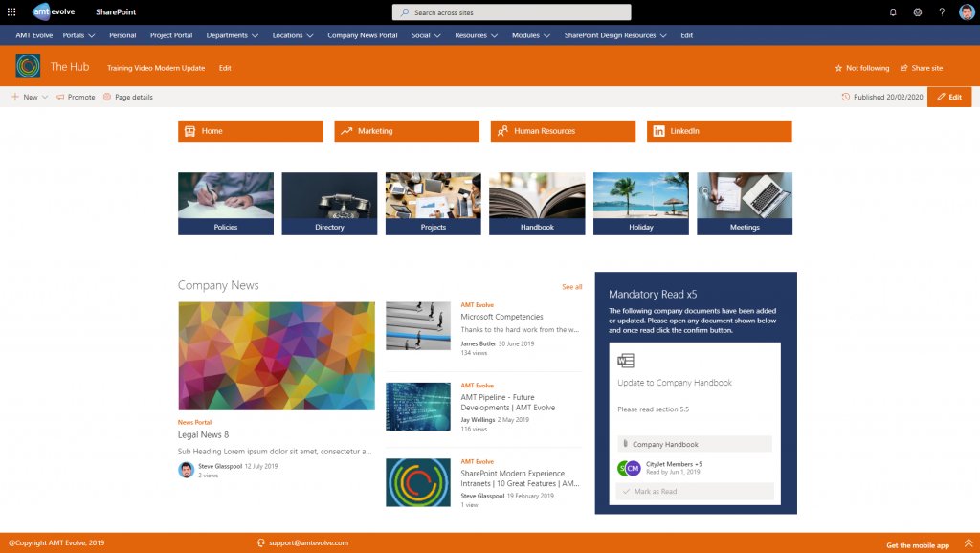Click the Promote megaphone icon
The height and width of the screenshot is (553, 980).
[x=60, y=97]
